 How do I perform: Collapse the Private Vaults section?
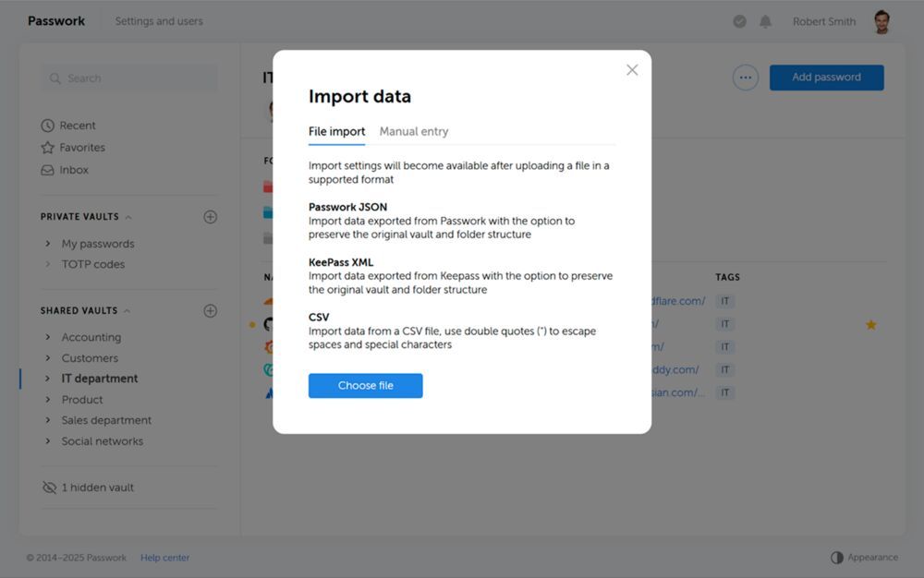pyautogui.click(x=128, y=217)
